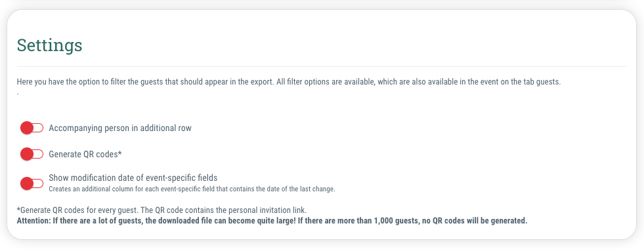Toggle Show modification date of event-specific fields
644x249 pixels.
(x=32, y=183)
